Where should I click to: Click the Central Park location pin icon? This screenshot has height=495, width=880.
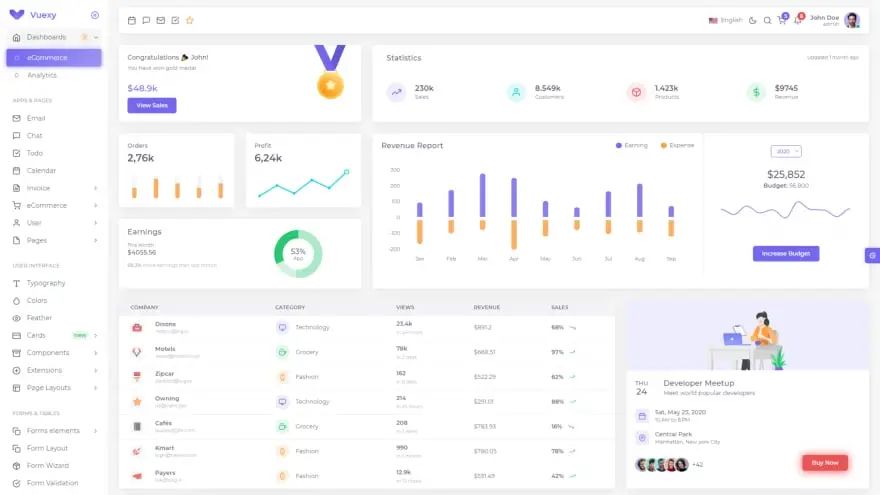(x=642, y=438)
